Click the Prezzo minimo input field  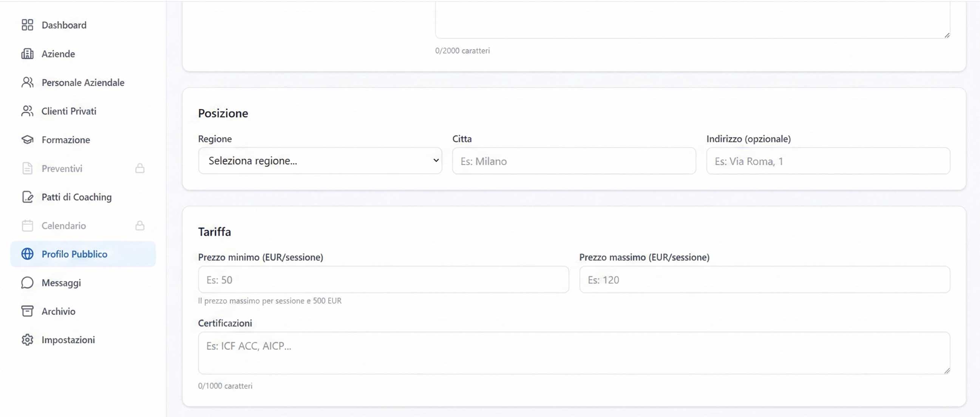pos(383,280)
